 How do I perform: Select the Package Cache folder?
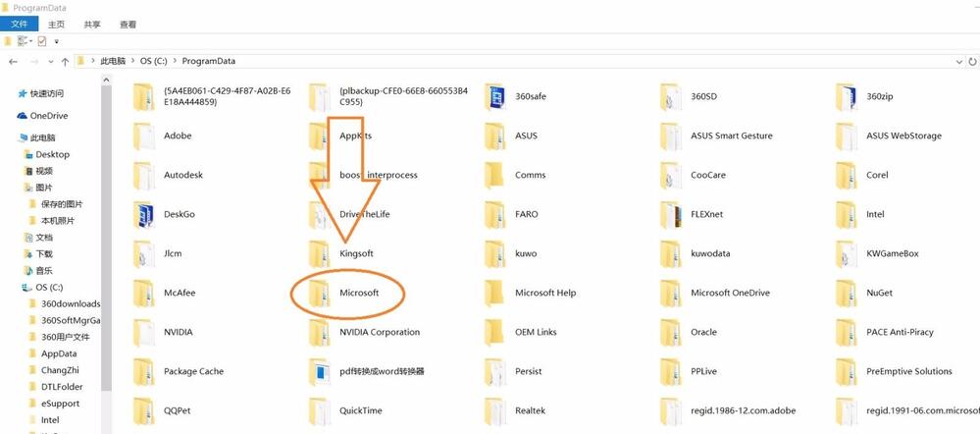pyautogui.click(x=179, y=371)
